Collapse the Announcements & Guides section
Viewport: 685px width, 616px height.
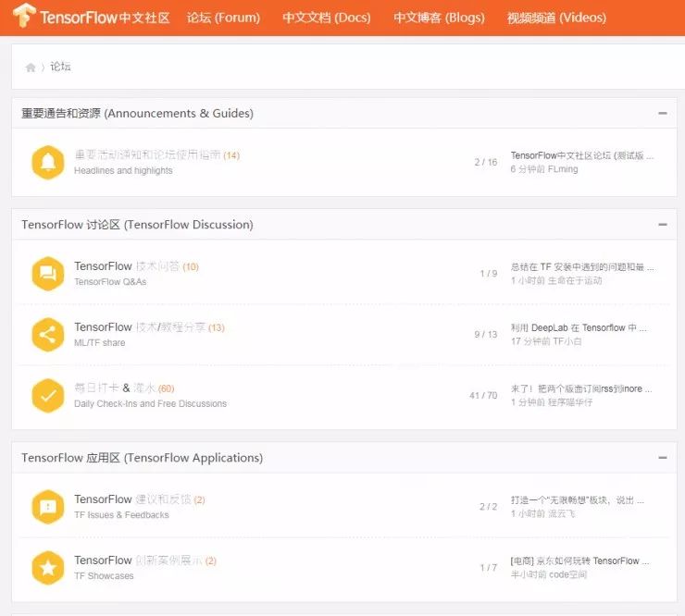662,113
